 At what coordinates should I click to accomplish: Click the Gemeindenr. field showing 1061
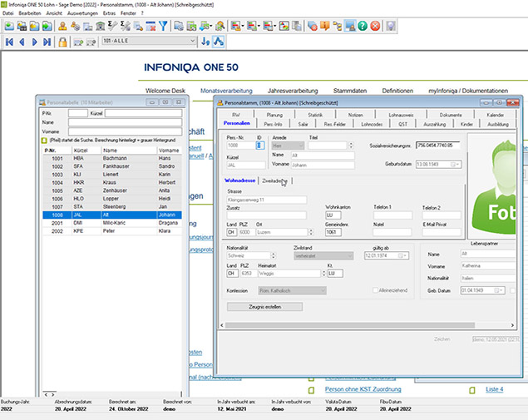(x=333, y=232)
